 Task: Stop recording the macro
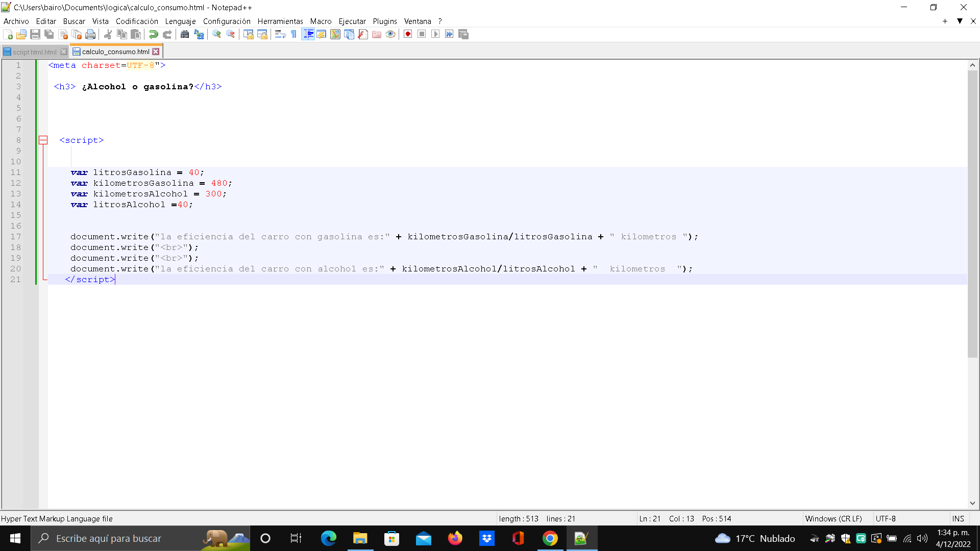pyautogui.click(x=422, y=34)
